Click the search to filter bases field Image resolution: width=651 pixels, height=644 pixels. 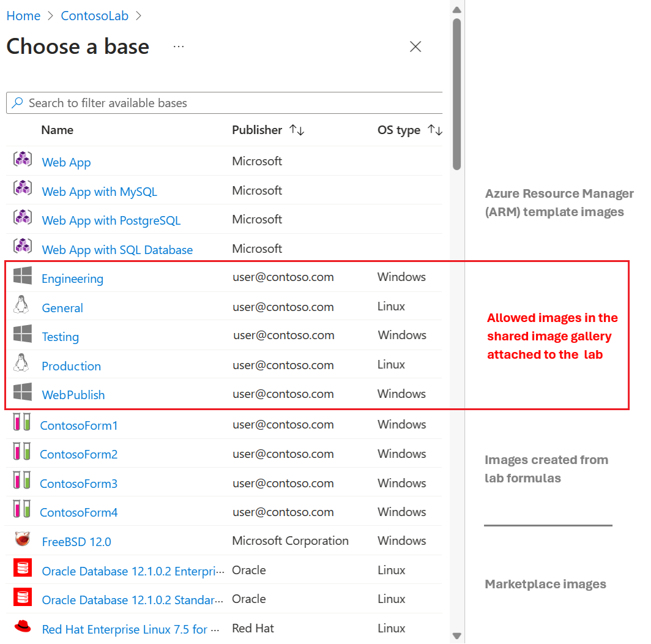[224, 103]
